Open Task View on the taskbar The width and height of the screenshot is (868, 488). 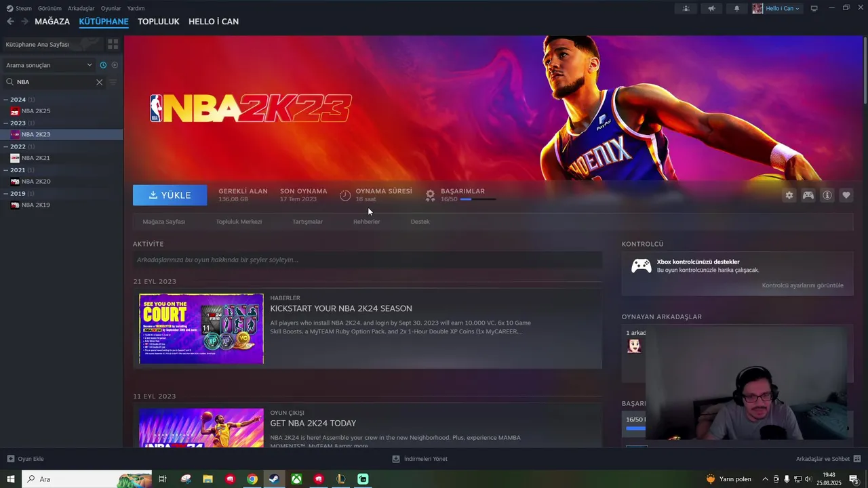163,479
